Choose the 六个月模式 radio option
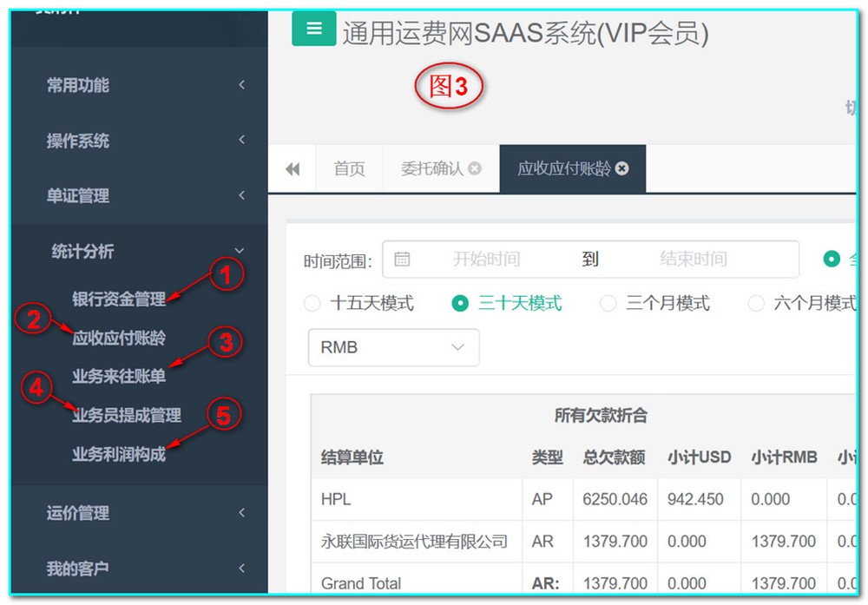 coord(756,304)
